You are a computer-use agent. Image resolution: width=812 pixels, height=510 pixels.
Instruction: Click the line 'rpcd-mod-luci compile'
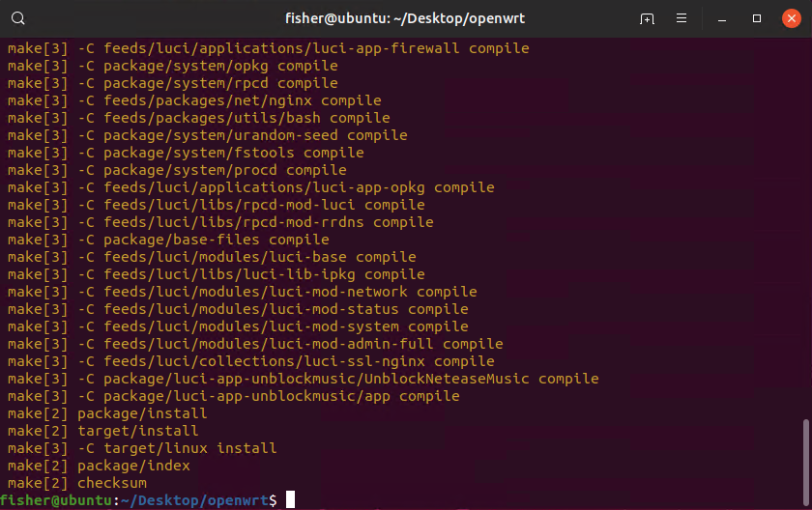[x=216, y=205]
